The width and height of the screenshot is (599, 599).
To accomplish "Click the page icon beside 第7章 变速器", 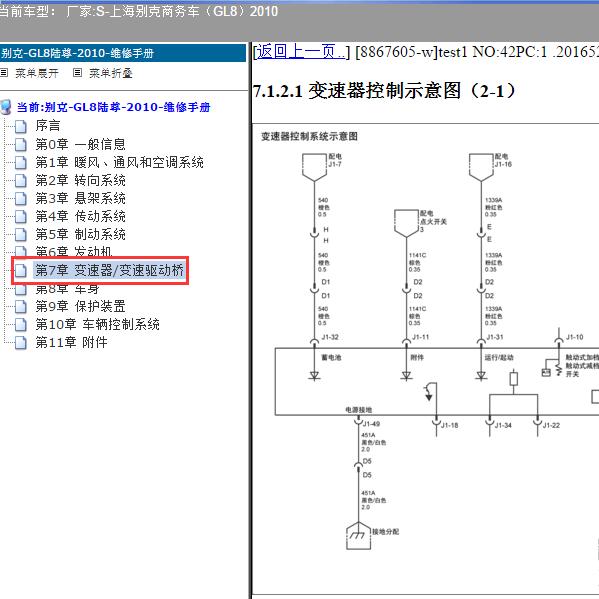I will coord(21,270).
